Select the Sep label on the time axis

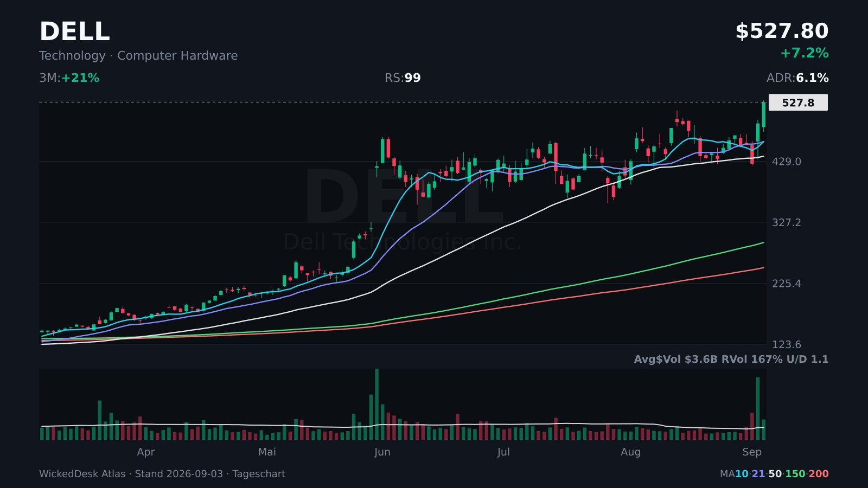pos(752,452)
